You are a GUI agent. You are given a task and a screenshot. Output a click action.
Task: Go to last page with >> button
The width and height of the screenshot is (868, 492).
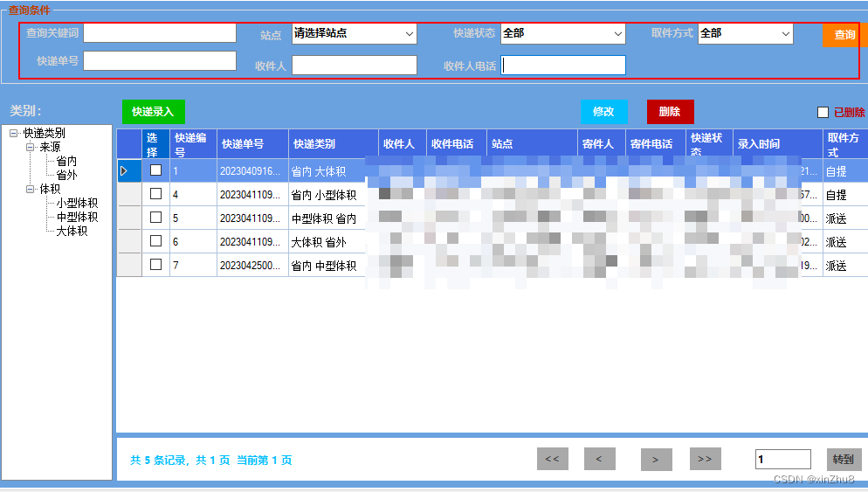click(706, 459)
